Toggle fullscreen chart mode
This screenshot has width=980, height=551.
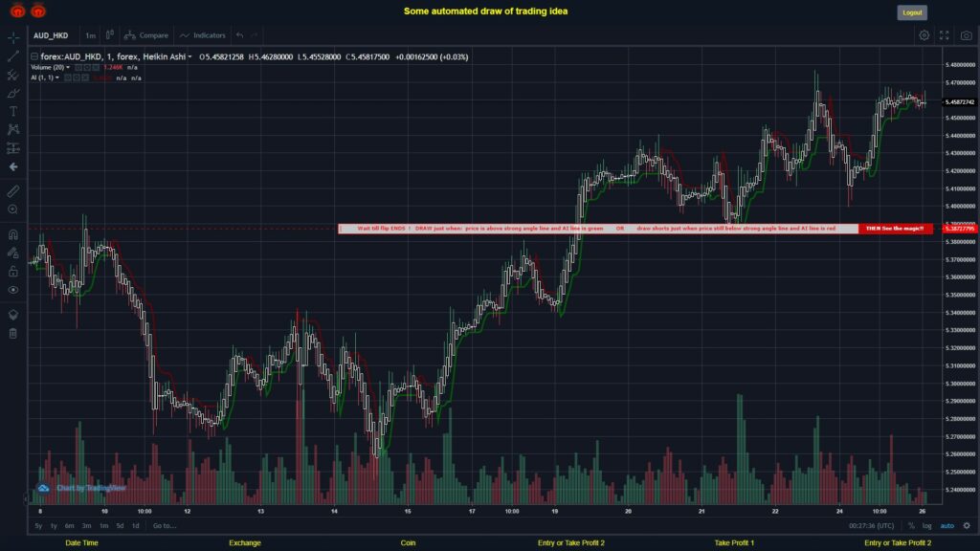click(945, 35)
